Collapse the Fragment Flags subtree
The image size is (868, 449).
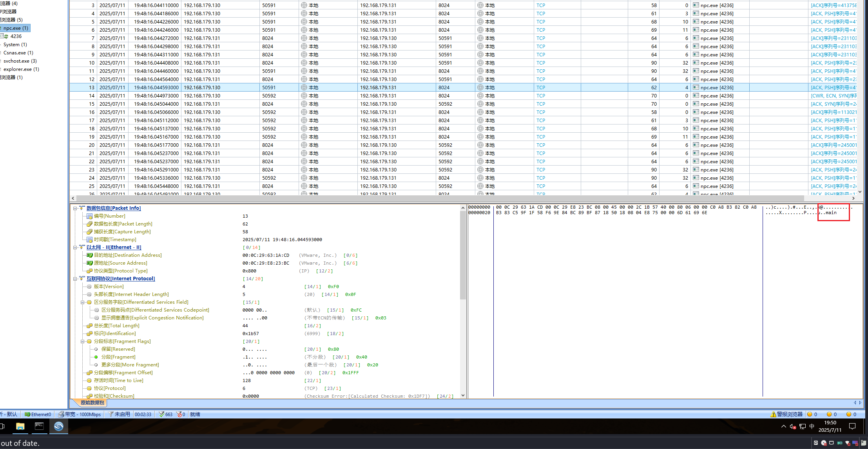(x=83, y=341)
